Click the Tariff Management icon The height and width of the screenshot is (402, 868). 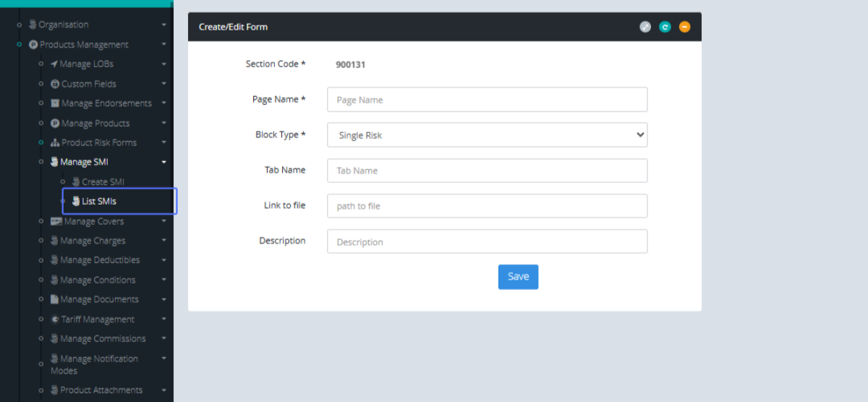pyautogui.click(x=55, y=320)
